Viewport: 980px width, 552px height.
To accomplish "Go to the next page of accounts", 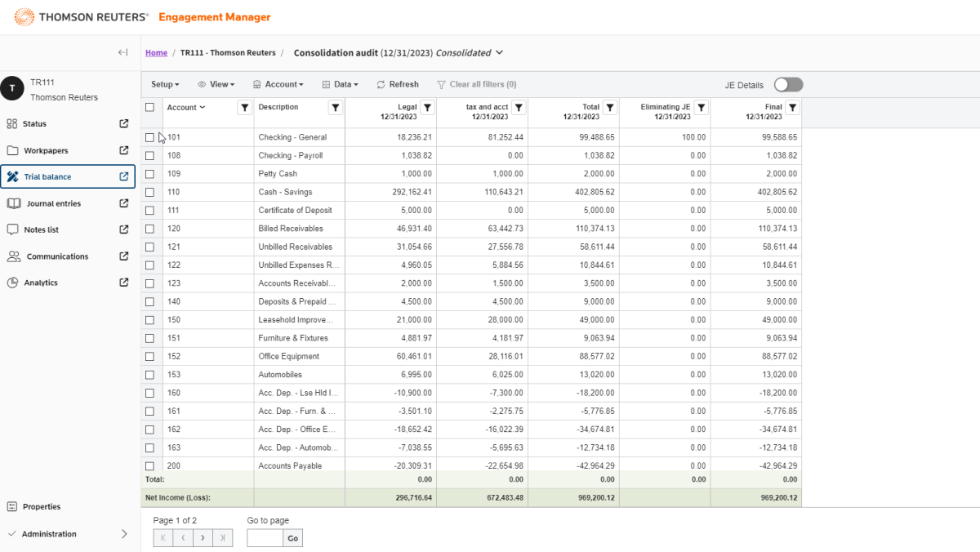I will pos(203,537).
